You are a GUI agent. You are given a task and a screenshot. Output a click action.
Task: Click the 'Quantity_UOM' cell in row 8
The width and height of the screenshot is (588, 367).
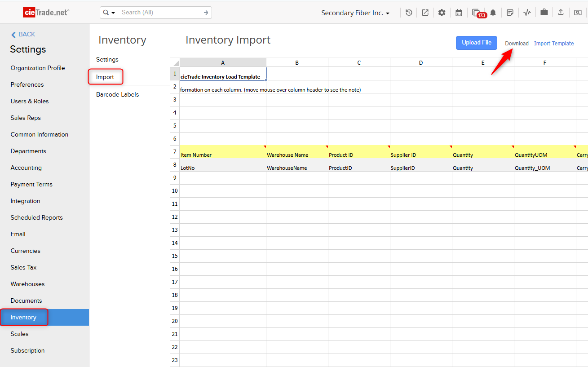click(x=545, y=165)
